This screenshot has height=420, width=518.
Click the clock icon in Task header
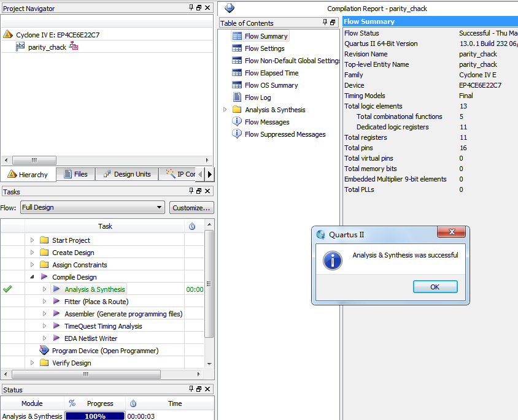tap(192, 226)
